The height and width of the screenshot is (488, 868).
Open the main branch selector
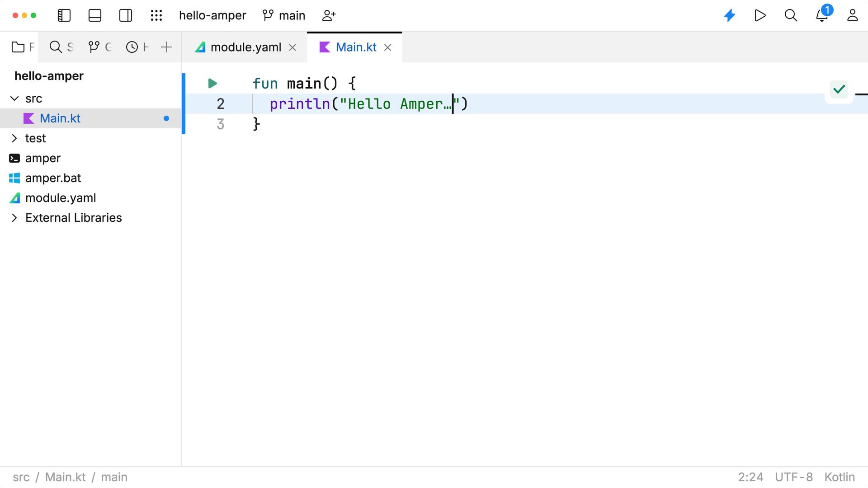point(284,15)
